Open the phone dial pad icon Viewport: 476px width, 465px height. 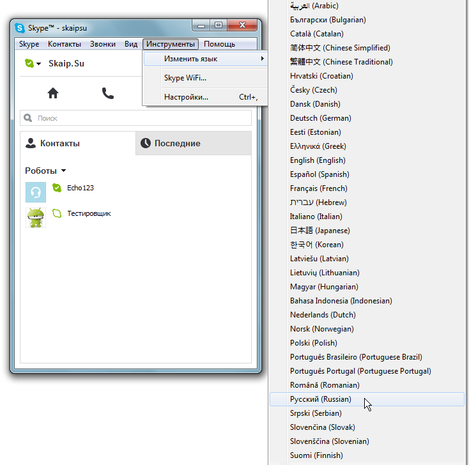pyautogui.click(x=107, y=93)
